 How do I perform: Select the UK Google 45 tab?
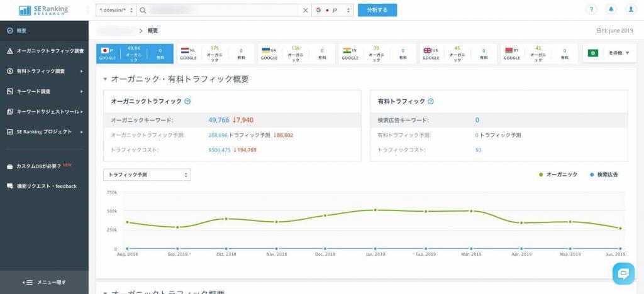458,54
